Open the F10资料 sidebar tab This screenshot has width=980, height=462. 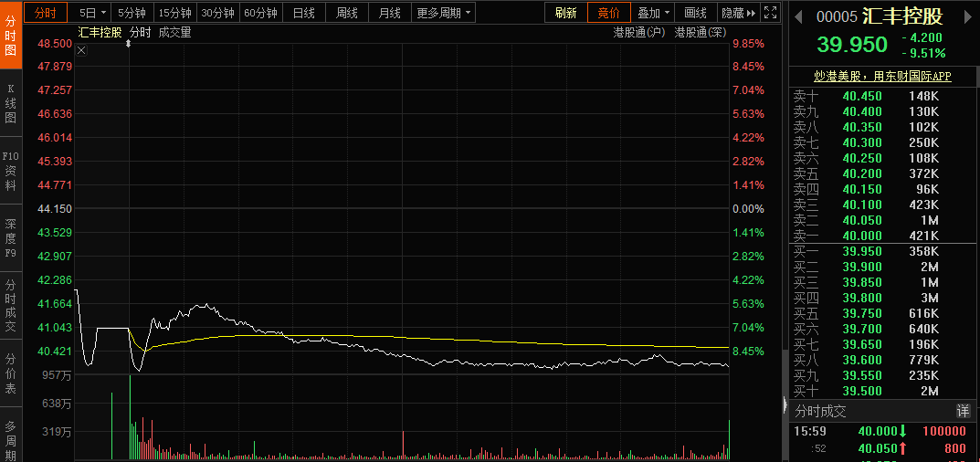pos(11,171)
